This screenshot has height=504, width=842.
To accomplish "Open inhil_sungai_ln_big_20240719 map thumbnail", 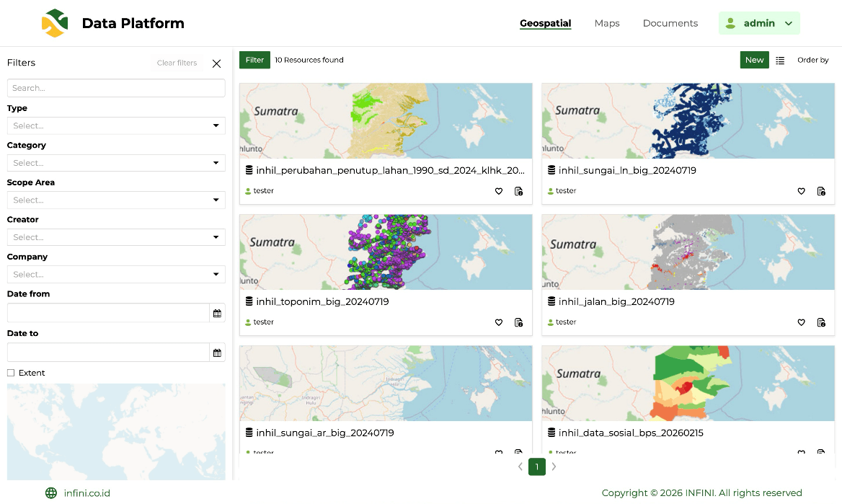I will click(x=688, y=121).
